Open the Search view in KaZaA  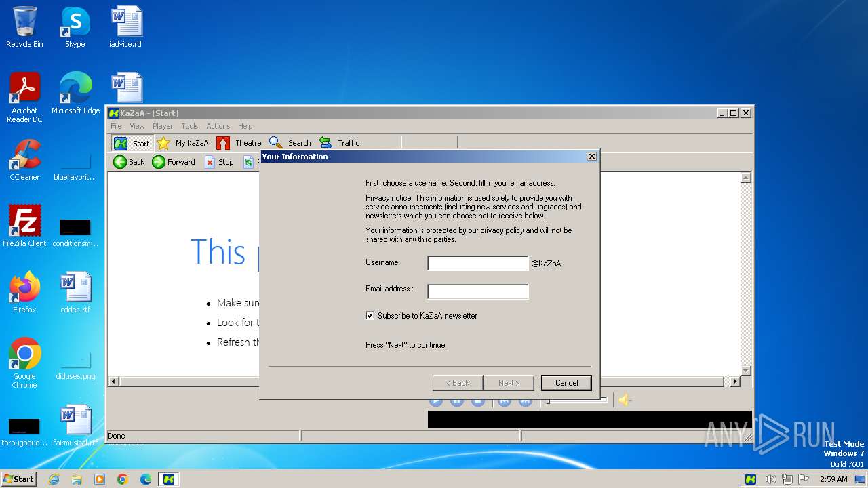click(x=290, y=143)
